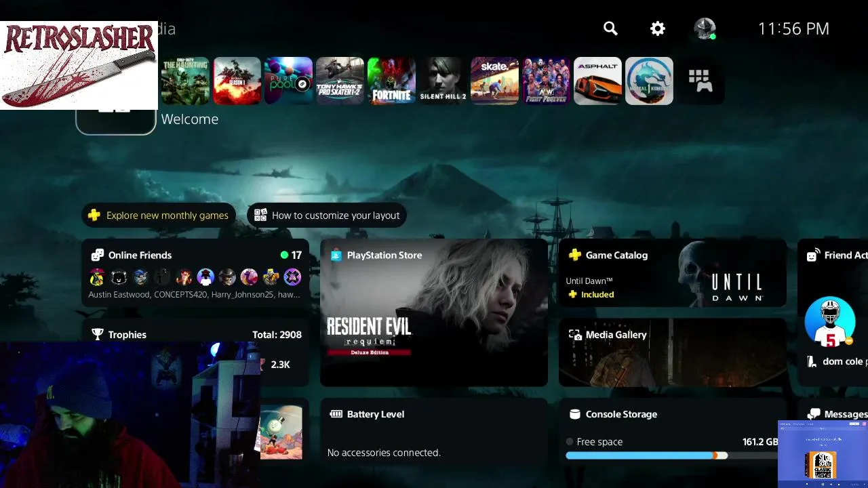Launch the Call of Duty Season 1 tile
The width and height of the screenshot is (868, 488).
click(x=237, y=81)
